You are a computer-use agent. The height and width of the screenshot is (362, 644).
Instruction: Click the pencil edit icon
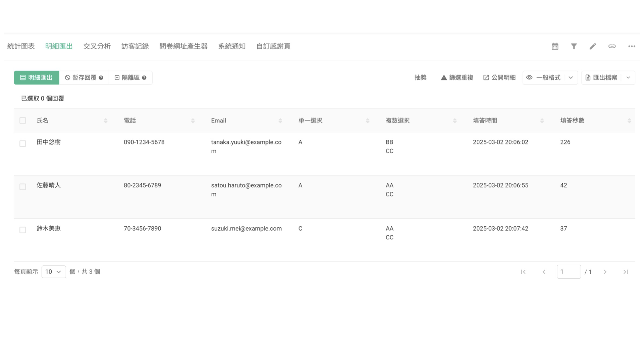tap(593, 46)
